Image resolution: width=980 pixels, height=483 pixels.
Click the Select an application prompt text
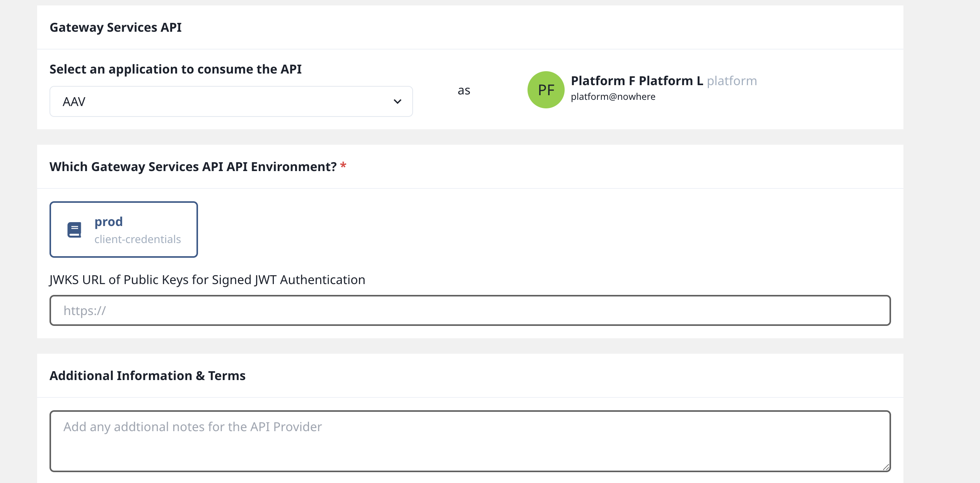(x=176, y=69)
